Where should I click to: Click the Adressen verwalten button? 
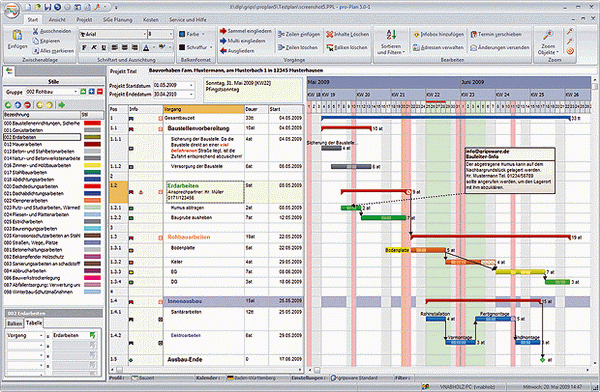point(438,47)
